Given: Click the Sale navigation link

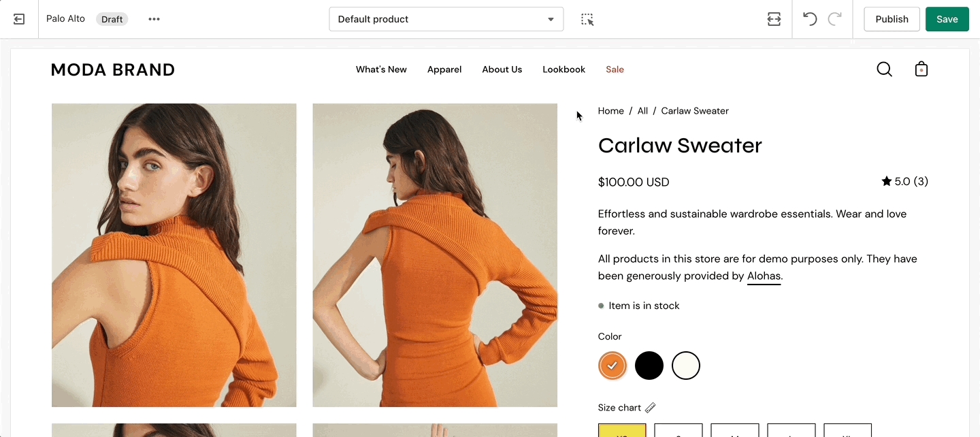Looking at the screenshot, I should click(615, 69).
